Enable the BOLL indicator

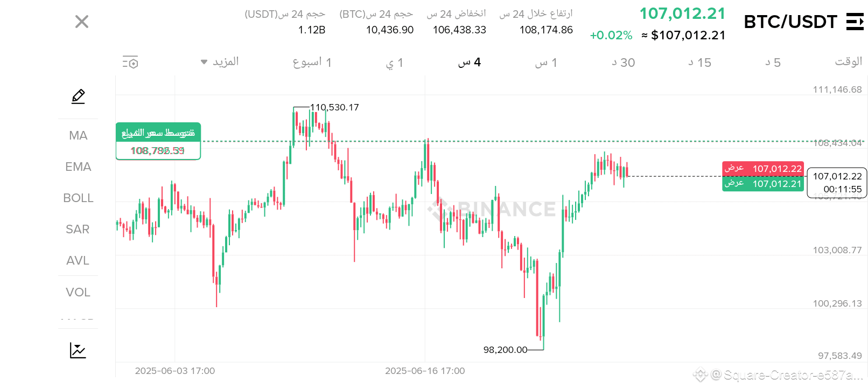(x=78, y=198)
